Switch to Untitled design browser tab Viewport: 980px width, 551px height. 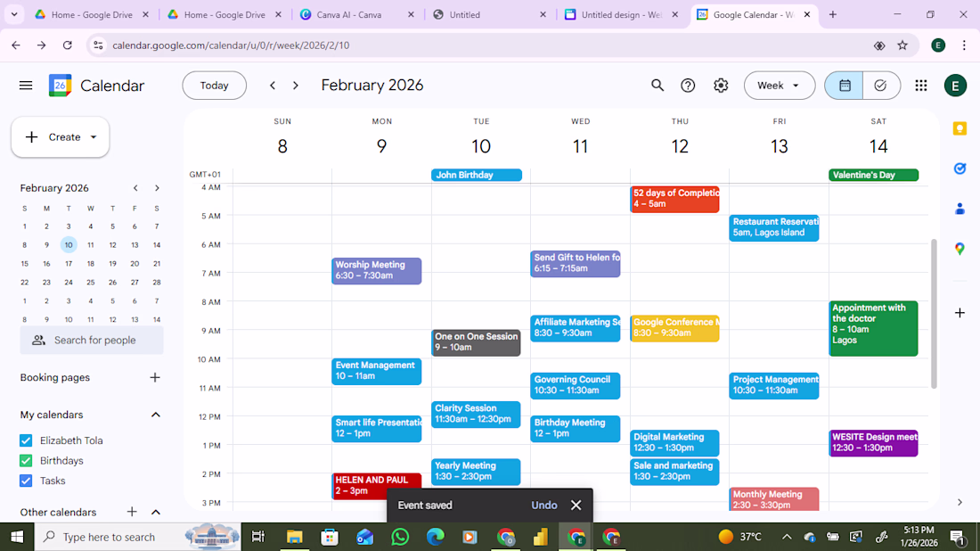coord(621,14)
